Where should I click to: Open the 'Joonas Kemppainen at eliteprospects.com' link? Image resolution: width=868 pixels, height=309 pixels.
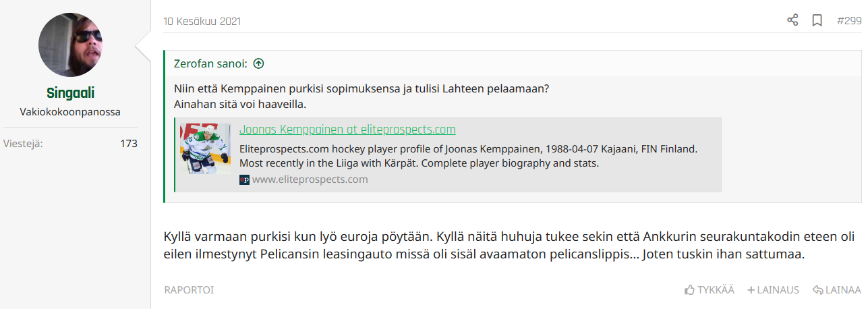click(x=347, y=130)
